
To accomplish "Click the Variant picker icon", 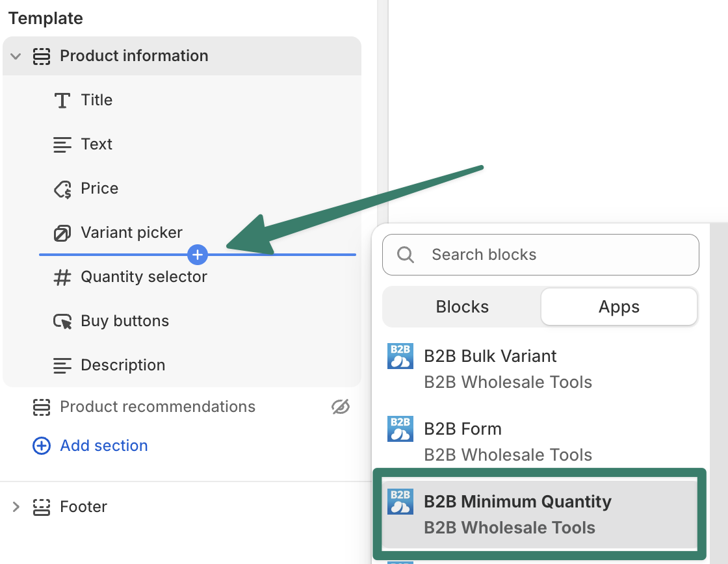I will 62,233.
